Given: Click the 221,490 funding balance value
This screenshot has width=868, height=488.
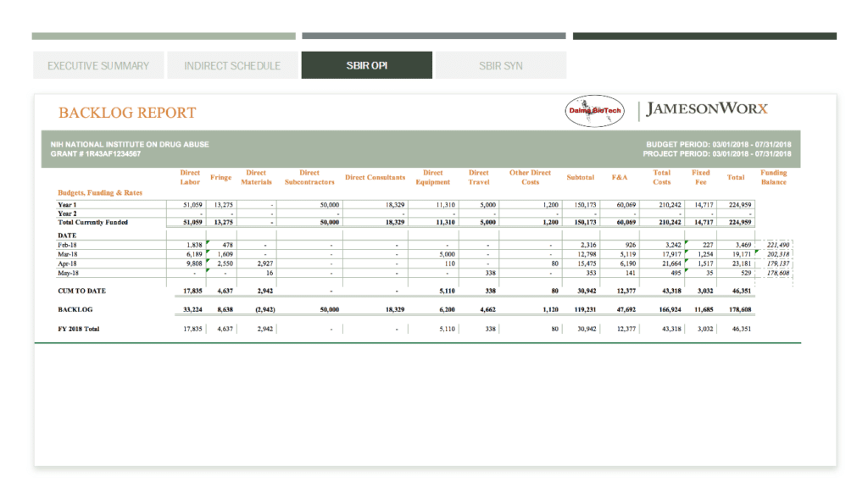Looking at the screenshot, I should (x=778, y=245).
